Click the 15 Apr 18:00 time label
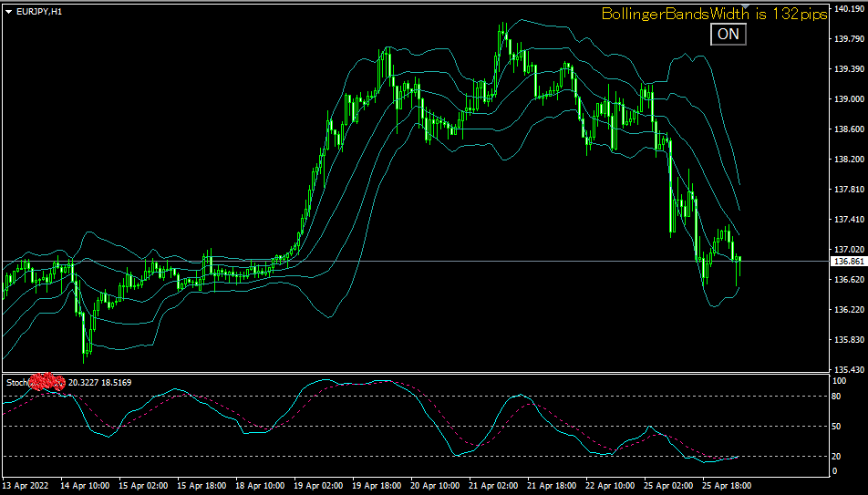Viewport: 868px width, 495px height. click(201, 486)
